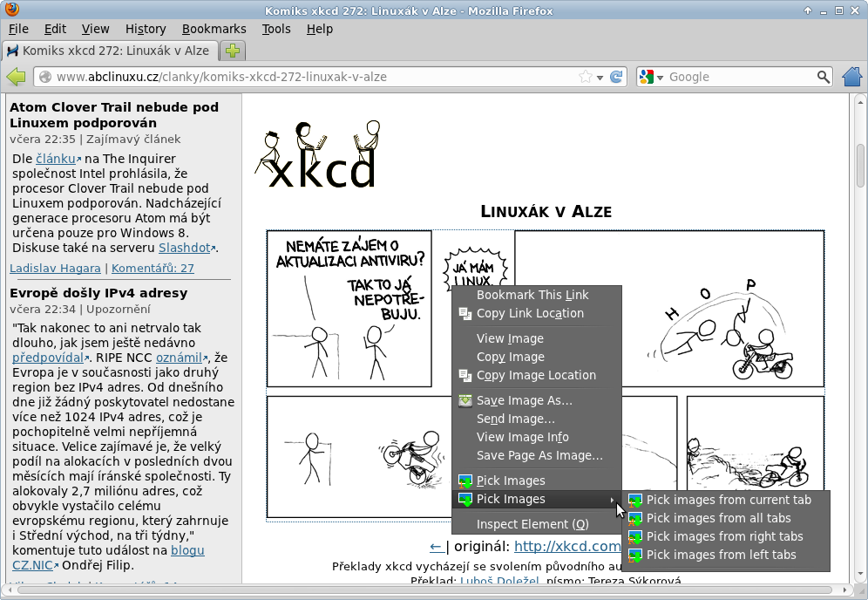
Task: Click the Google search engine icon
Action: tap(646, 77)
